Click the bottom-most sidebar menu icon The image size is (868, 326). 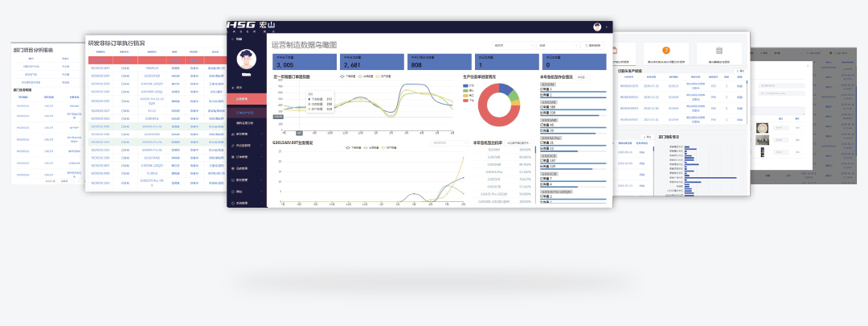point(232,203)
